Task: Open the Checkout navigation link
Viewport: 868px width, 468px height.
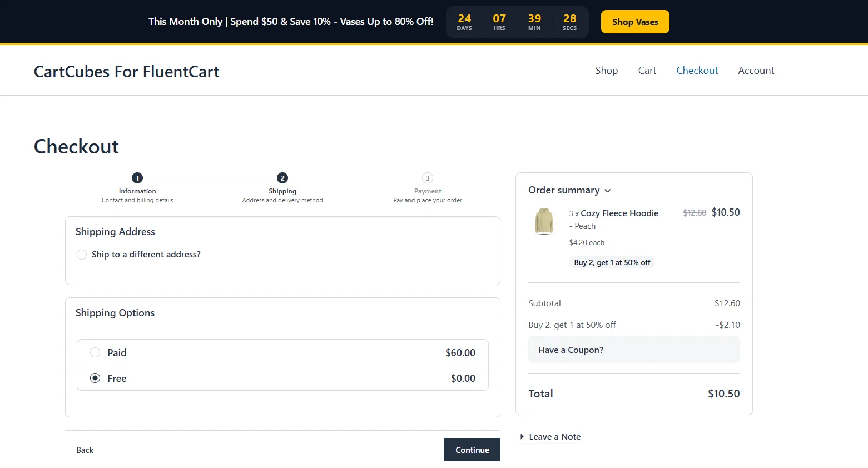Action: point(697,71)
